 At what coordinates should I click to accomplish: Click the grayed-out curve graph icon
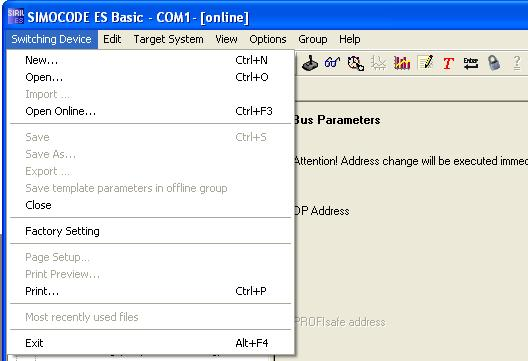pos(378,63)
